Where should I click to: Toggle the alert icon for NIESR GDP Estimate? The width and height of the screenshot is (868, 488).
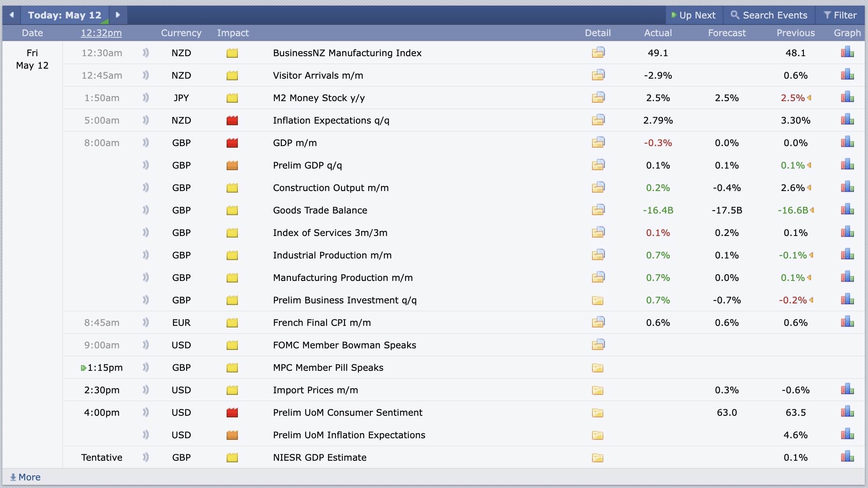[145, 457]
